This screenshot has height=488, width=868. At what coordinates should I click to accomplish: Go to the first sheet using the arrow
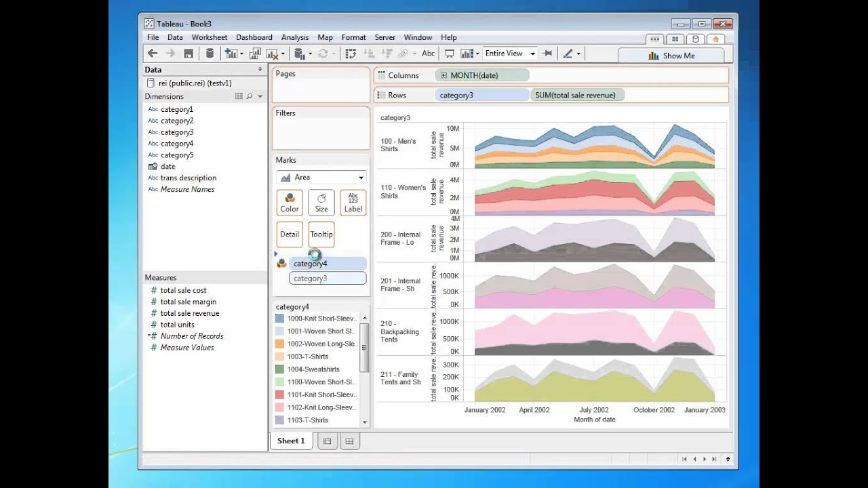click(684, 460)
